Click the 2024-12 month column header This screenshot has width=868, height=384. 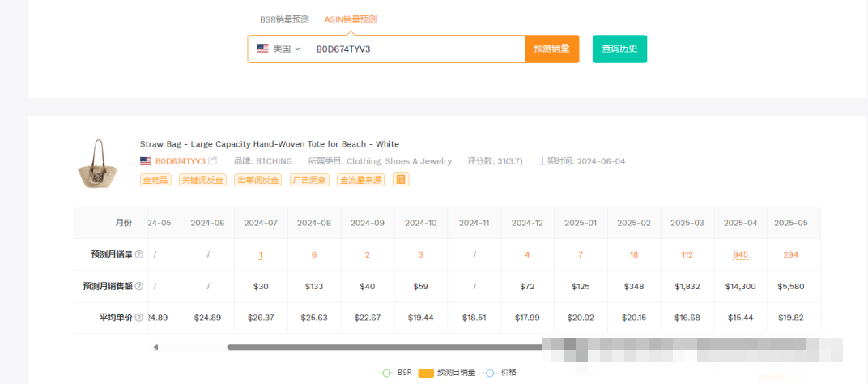[528, 223]
